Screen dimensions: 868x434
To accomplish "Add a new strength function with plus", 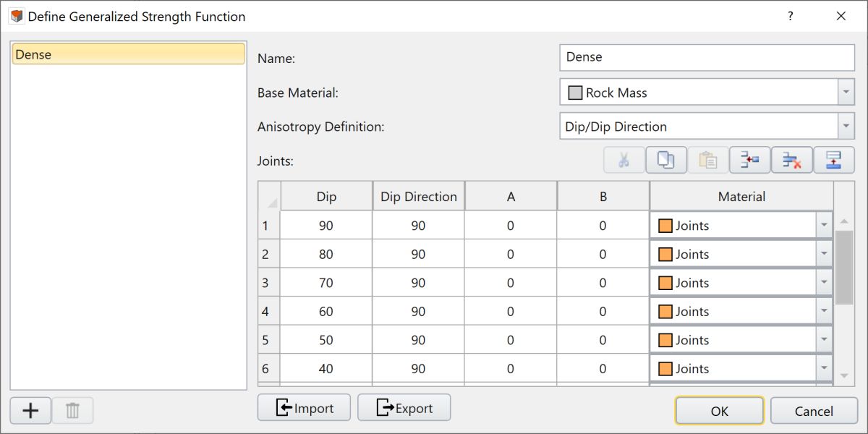I will click(x=30, y=411).
